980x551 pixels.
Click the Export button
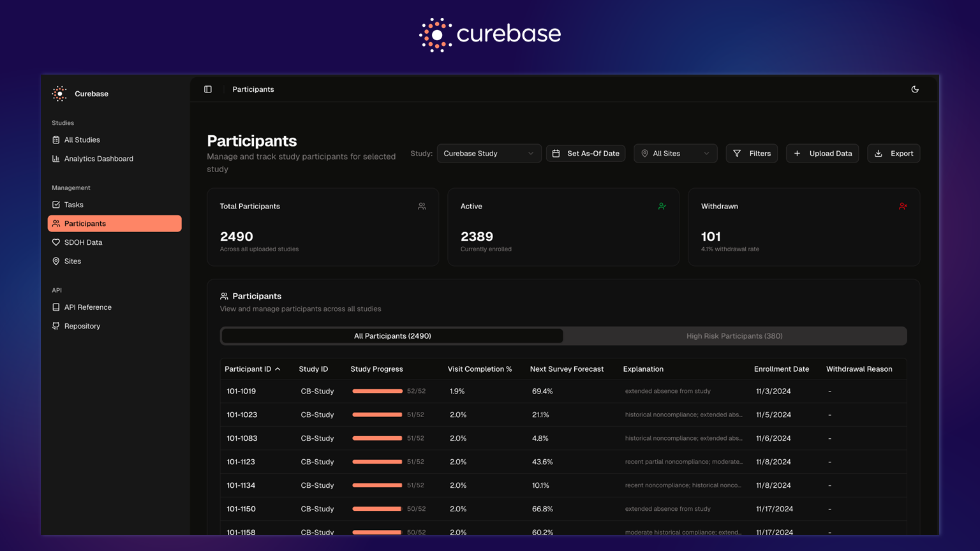coord(893,154)
